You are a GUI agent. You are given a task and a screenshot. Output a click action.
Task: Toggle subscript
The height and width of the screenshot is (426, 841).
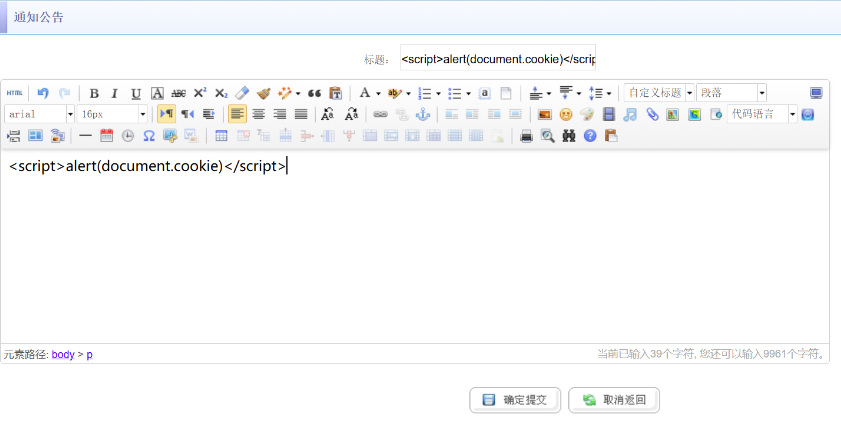pos(221,93)
